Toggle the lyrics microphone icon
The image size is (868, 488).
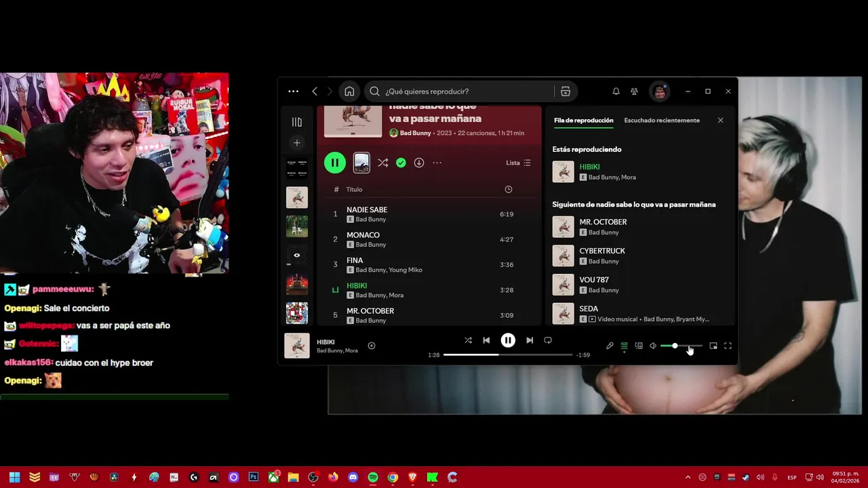(x=610, y=346)
